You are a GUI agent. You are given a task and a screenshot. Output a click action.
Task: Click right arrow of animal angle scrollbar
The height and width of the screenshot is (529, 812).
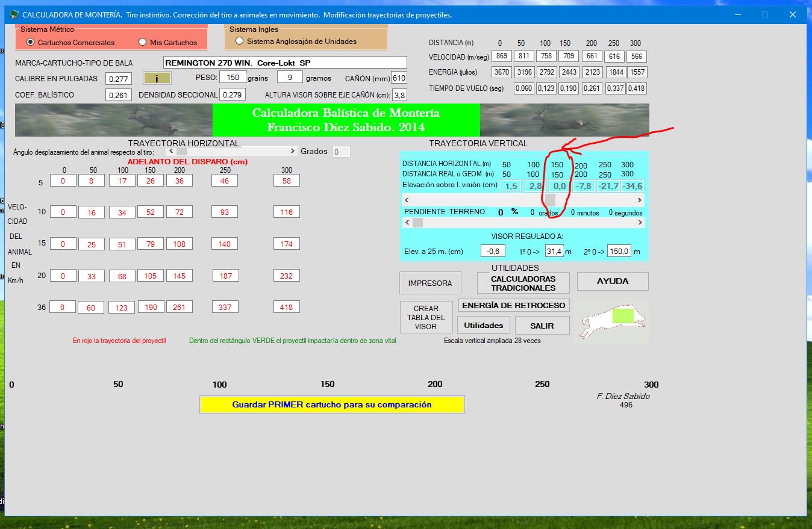pos(293,151)
